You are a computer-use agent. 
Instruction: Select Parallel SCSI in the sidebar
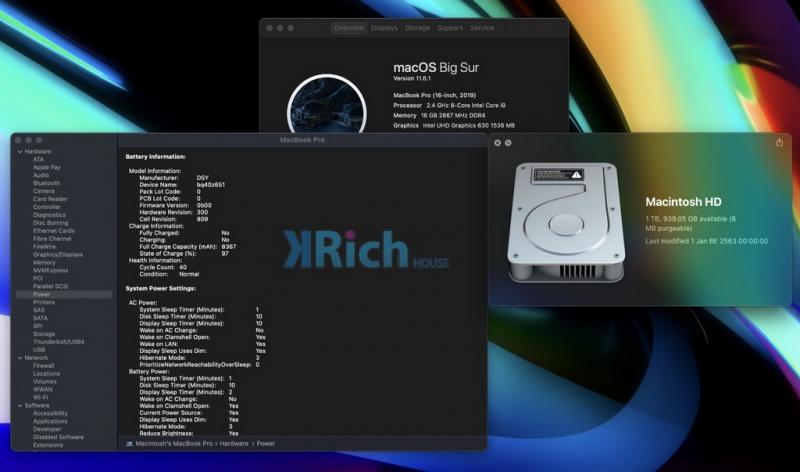50,286
